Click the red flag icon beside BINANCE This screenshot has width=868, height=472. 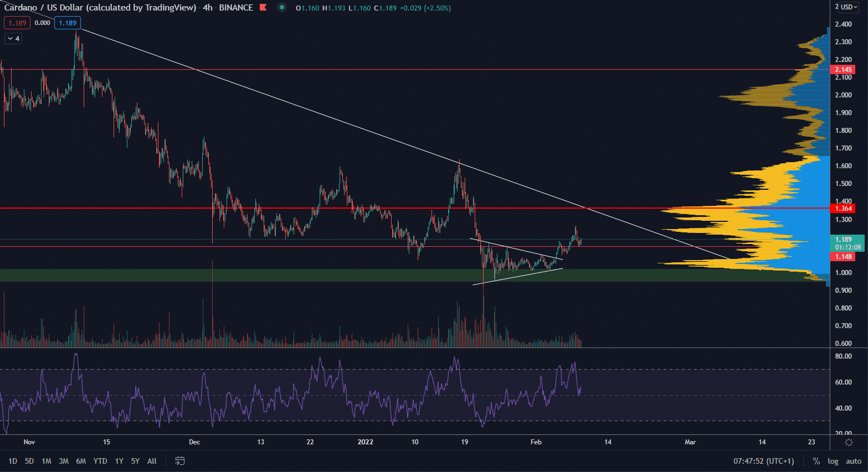click(263, 8)
